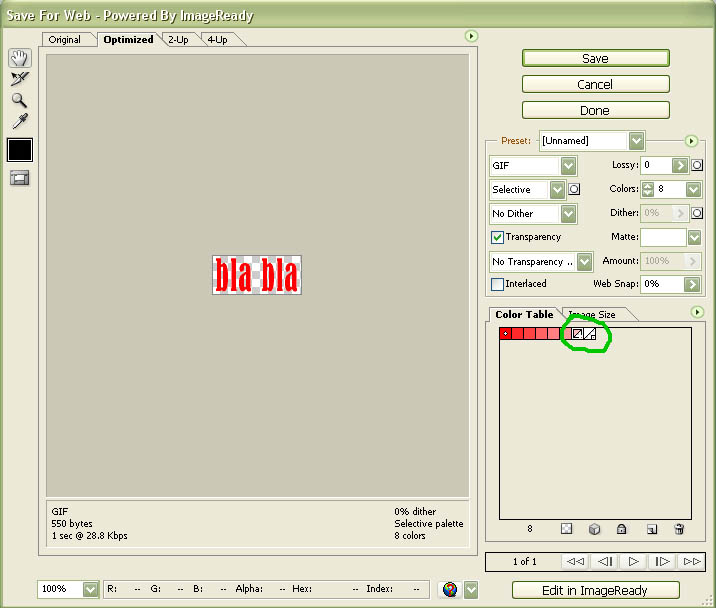The image size is (716, 608).
Task: Switch to the 2-Up tab
Action: (178, 40)
